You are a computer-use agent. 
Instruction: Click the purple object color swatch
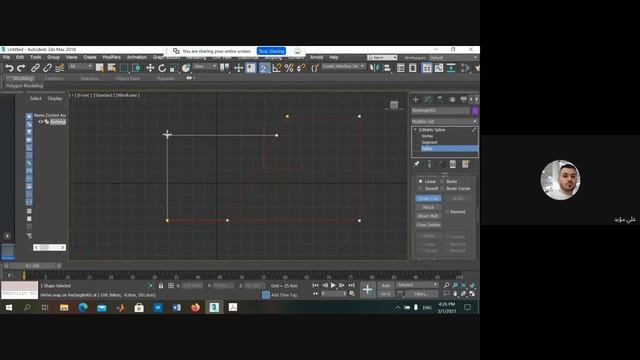point(475,111)
